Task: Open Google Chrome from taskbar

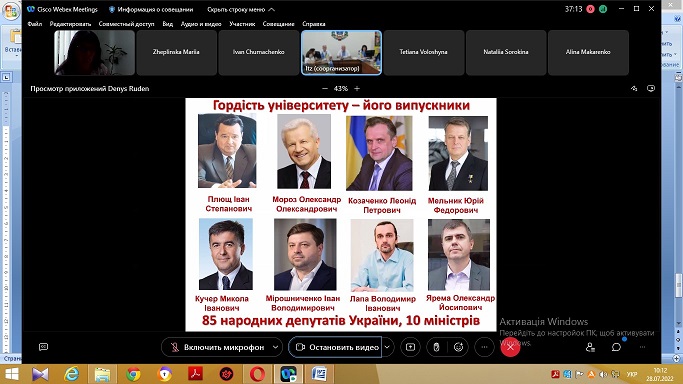Action: coord(133,374)
